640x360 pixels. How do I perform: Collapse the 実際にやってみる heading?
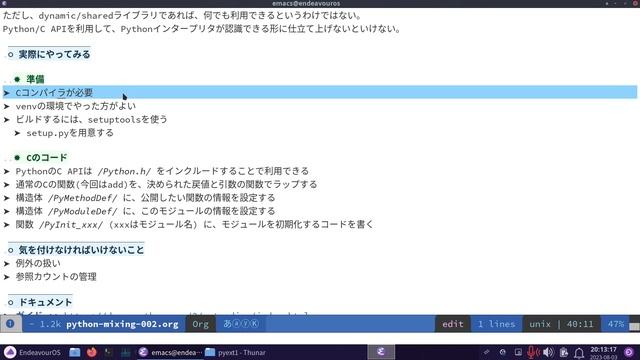(x=54, y=54)
